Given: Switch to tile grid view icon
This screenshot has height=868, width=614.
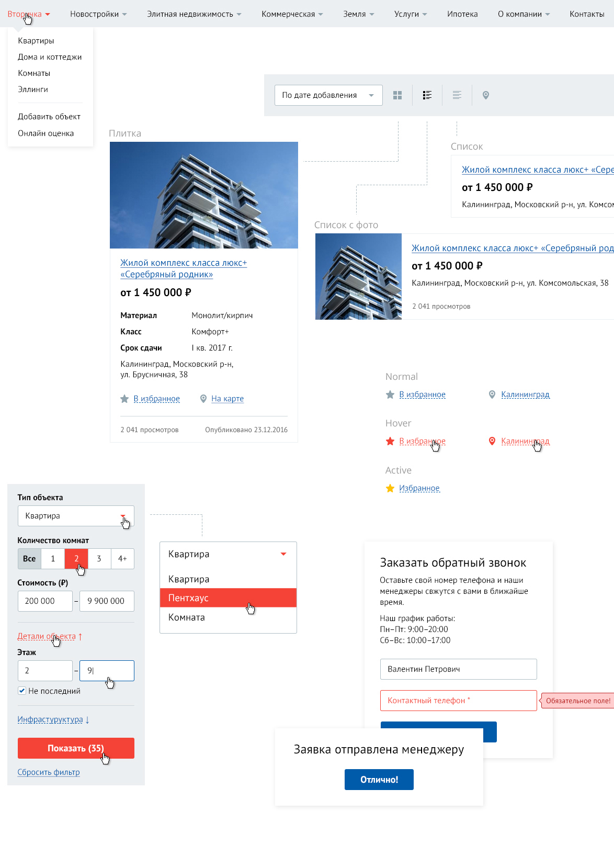Looking at the screenshot, I should pos(397,95).
